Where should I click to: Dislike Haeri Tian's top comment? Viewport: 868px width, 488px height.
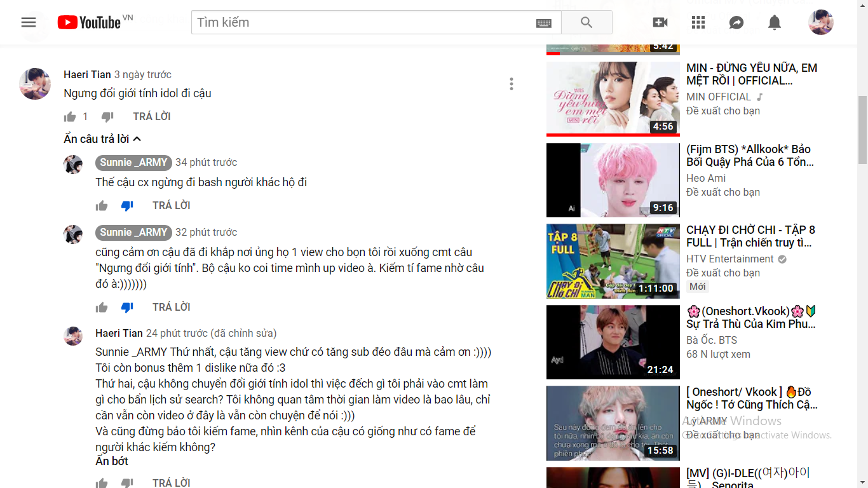point(107,117)
